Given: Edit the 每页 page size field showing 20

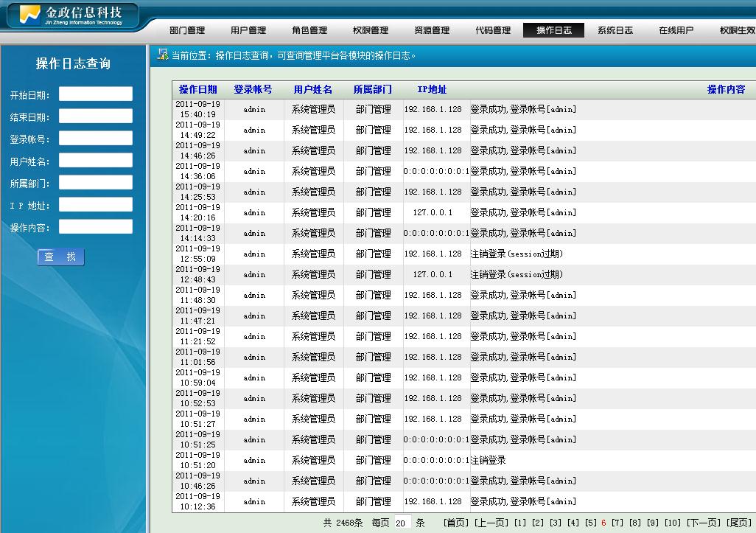Looking at the screenshot, I should [x=402, y=523].
